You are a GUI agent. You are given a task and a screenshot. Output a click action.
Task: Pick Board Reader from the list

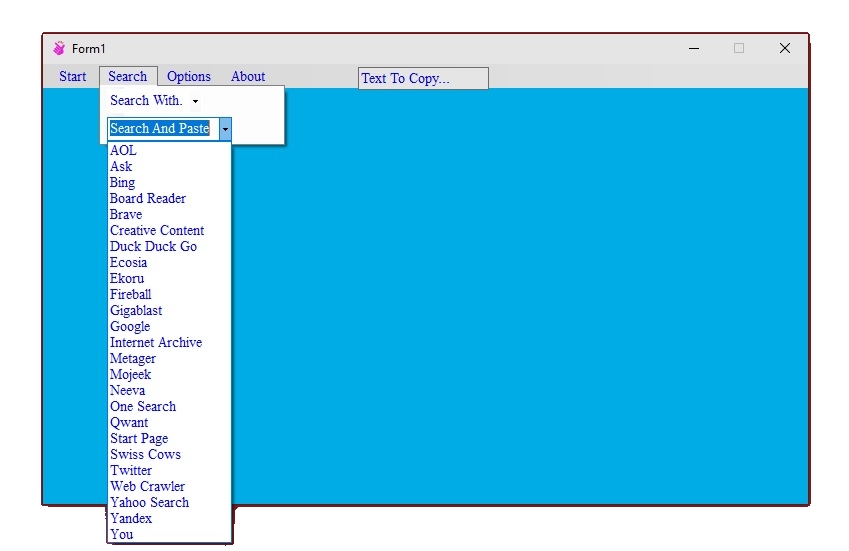[x=169, y=199]
